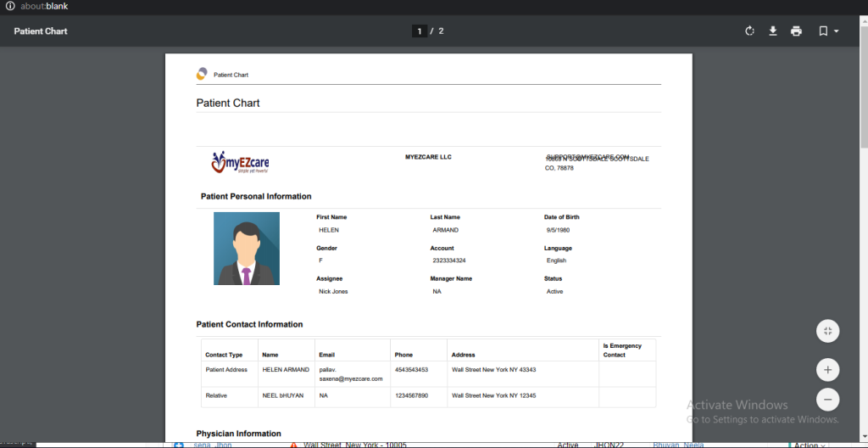The width and height of the screenshot is (868, 448).
Task: Click the first name value HELEN
Action: pyautogui.click(x=329, y=230)
